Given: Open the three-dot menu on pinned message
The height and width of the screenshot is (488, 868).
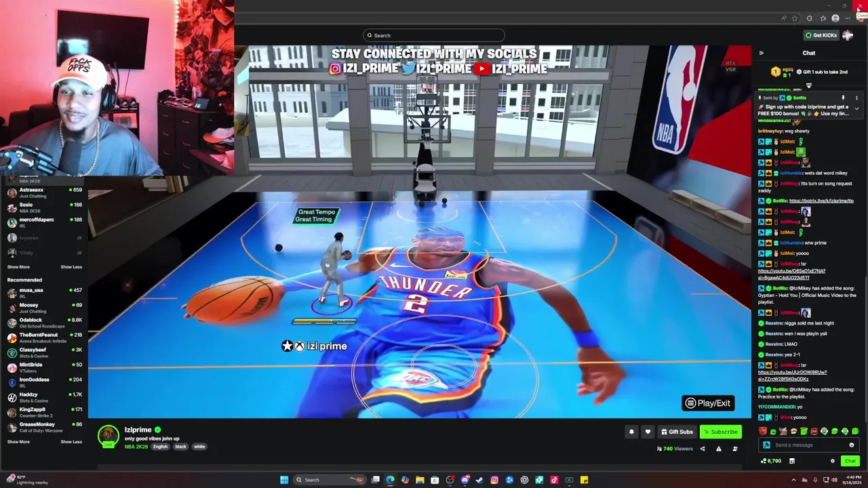Looking at the screenshot, I should [856, 98].
